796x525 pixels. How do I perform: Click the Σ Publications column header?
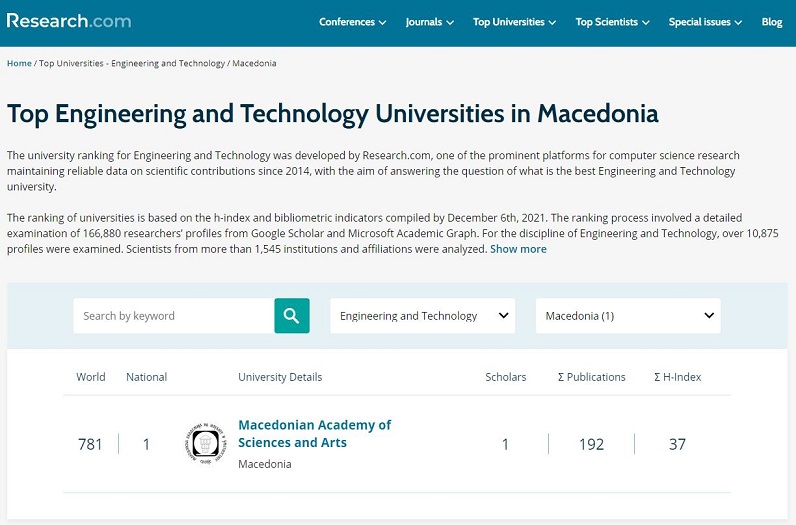(x=591, y=377)
